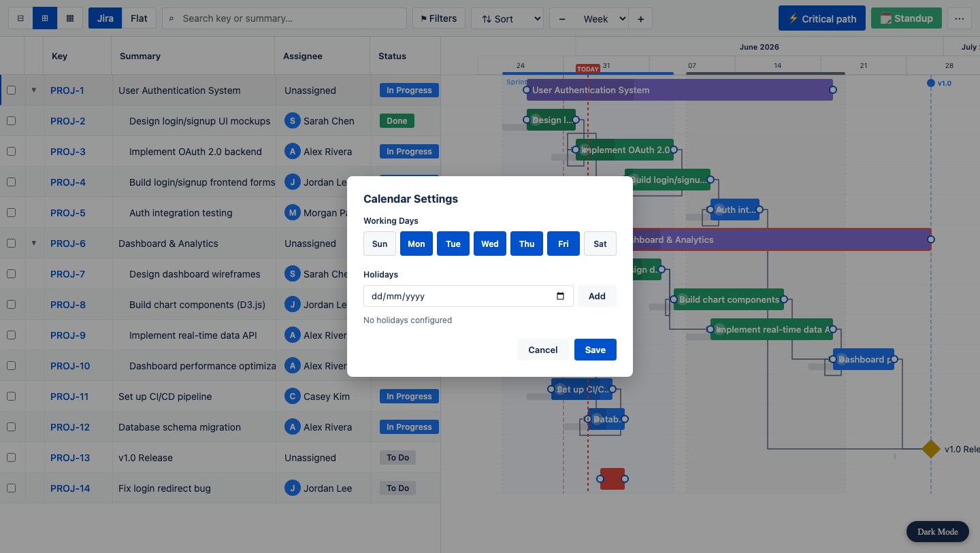This screenshot has width=980, height=553.
Task: Open the date picker calendar icon
Action: click(560, 296)
